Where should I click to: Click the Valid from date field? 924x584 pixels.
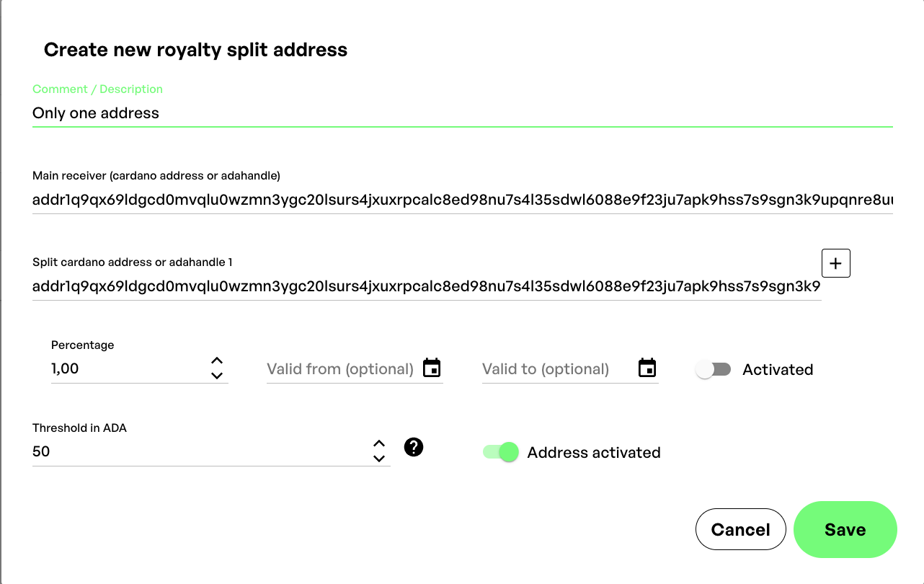[340, 369]
